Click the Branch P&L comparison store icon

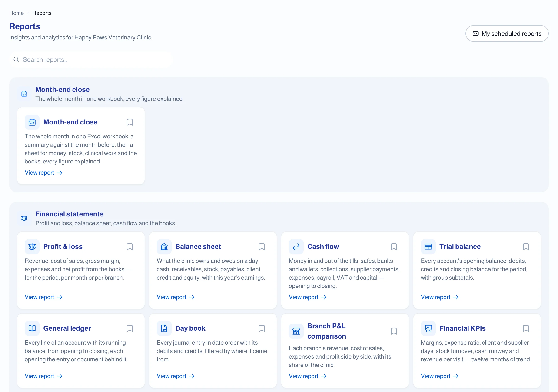pos(296,331)
